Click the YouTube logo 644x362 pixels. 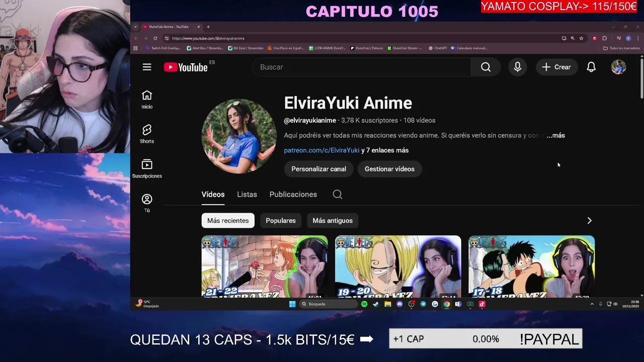click(x=186, y=67)
